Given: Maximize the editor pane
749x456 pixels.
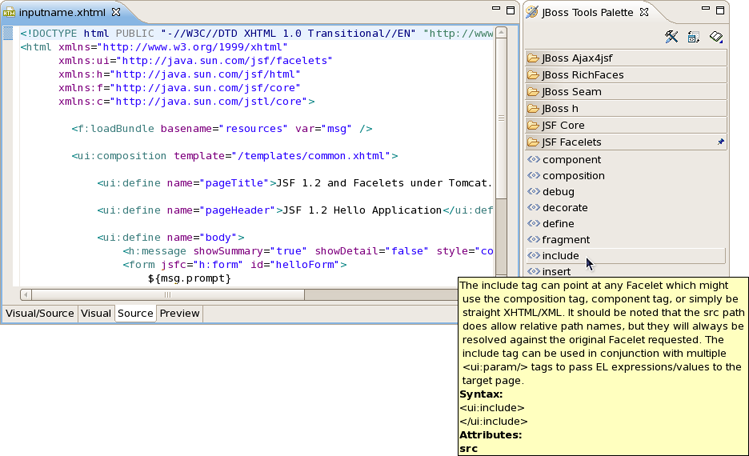Looking at the screenshot, I should pos(510,10).
